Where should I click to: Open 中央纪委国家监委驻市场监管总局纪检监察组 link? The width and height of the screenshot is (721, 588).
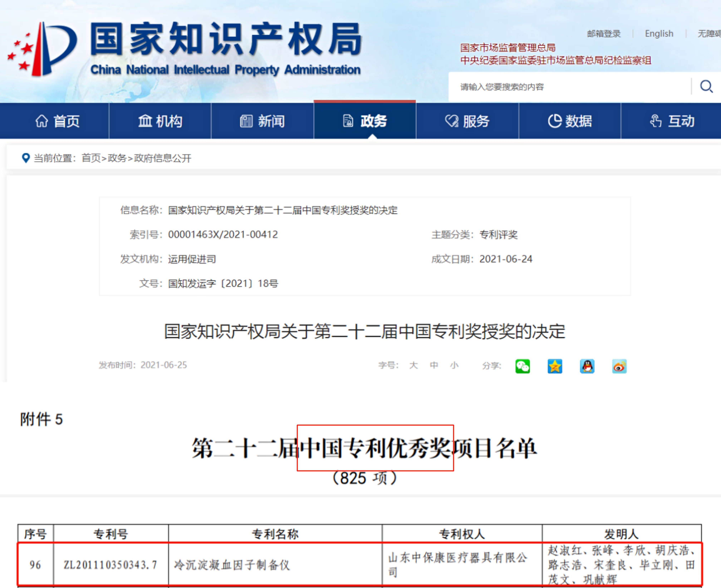coord(555,60)
